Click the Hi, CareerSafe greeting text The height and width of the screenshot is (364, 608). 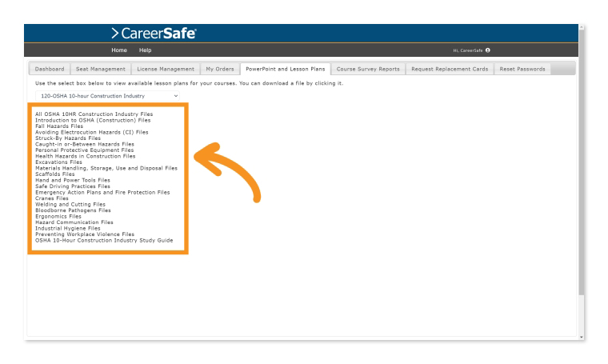click(x=468, y=50)
